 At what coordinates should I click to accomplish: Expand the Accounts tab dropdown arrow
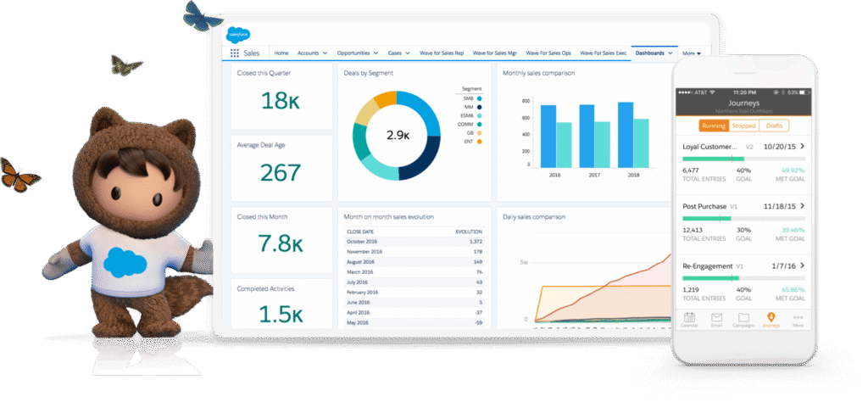coord(325,53)
